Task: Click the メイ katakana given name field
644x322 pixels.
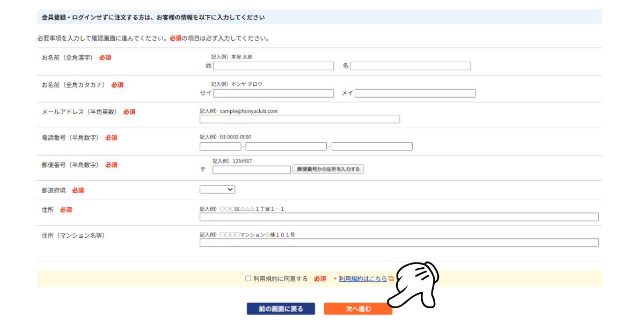Action: (x=415, y=93)
